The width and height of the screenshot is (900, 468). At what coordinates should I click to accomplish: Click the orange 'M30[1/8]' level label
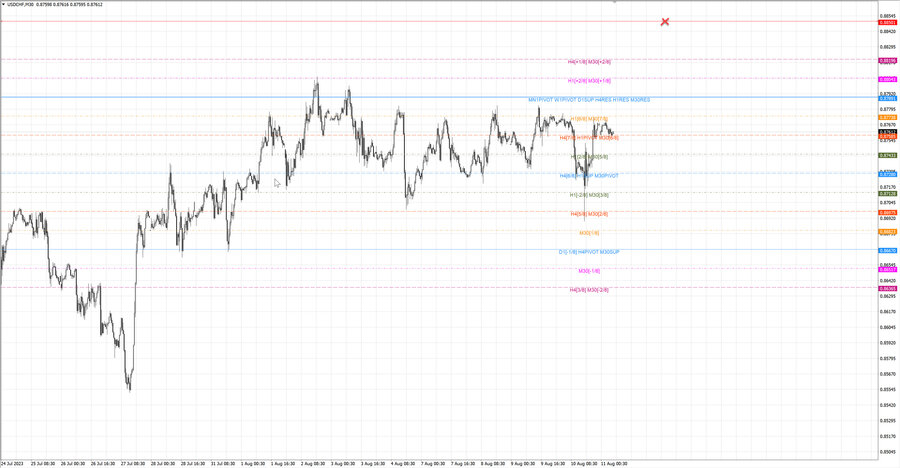point(589,233)
